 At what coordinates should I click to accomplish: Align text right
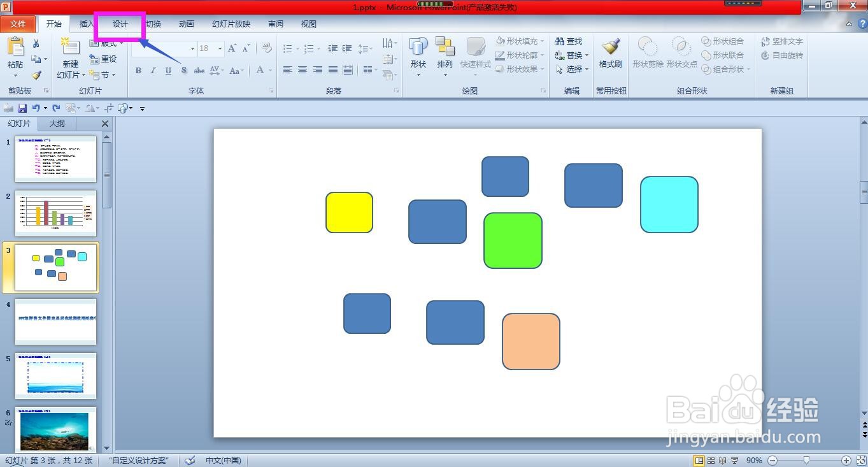click(x=318, y=70)
